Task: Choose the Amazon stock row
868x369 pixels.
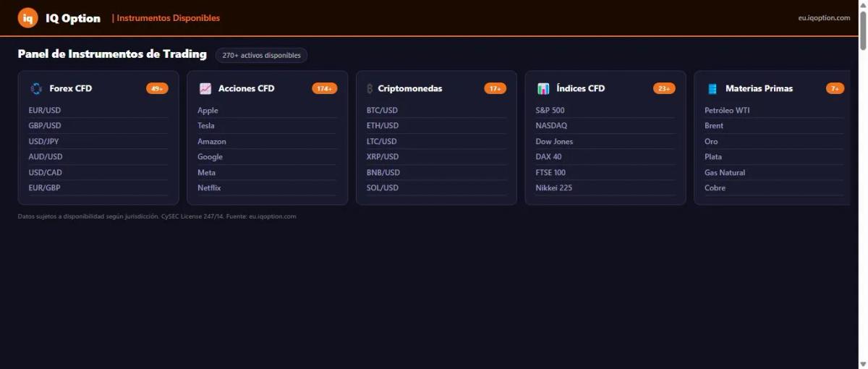Action: 268,141
